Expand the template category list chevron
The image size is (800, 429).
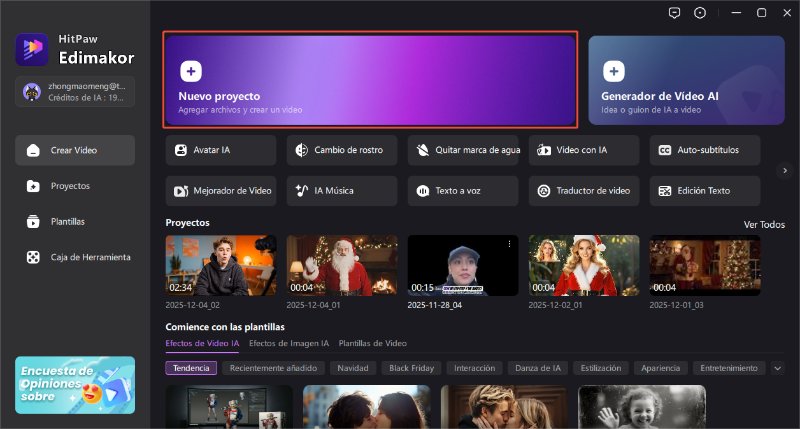pyautogui.click(x=778, y=368)
